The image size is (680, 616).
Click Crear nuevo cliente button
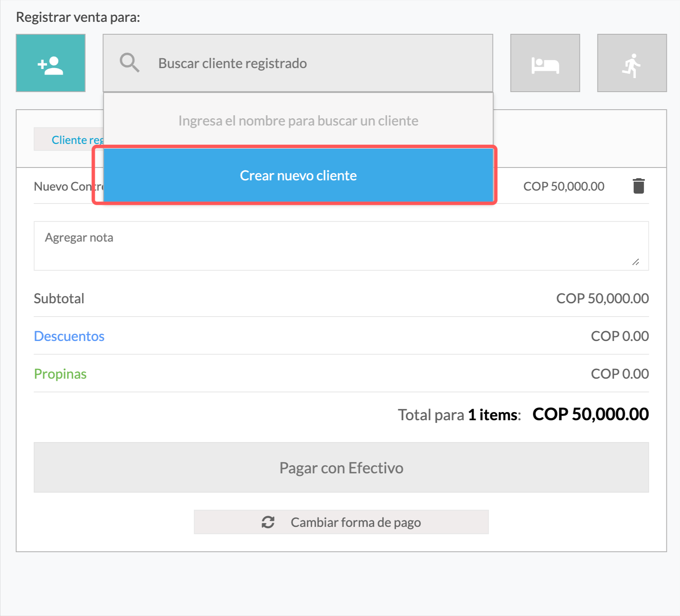(298, 175)
